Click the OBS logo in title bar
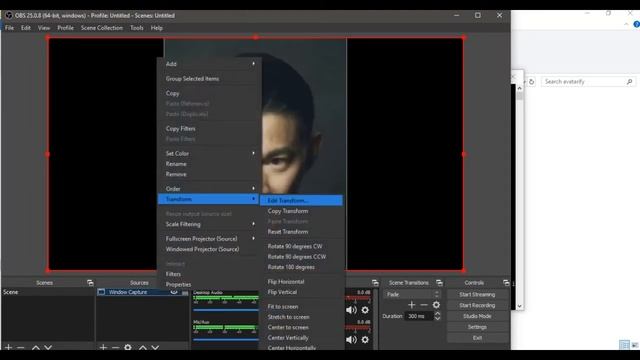This screenshot has width=640, height=360. [9, 16]
